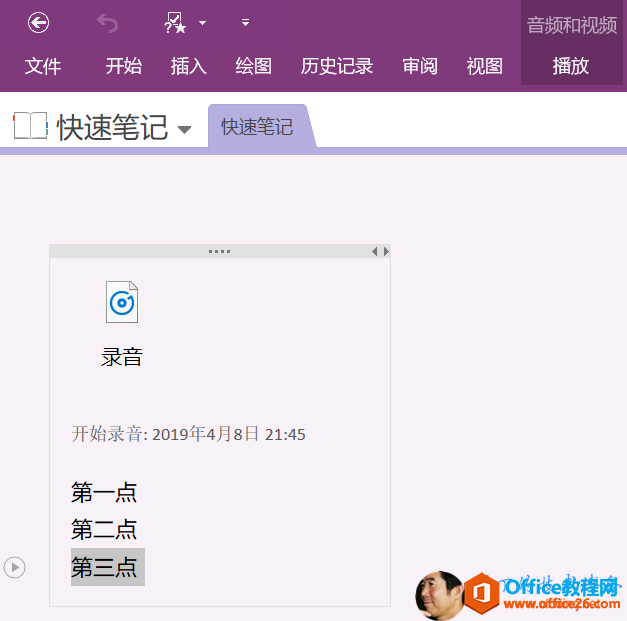Click the back arrow button
This screenshot has height=621, width=627.
[38, 22]
